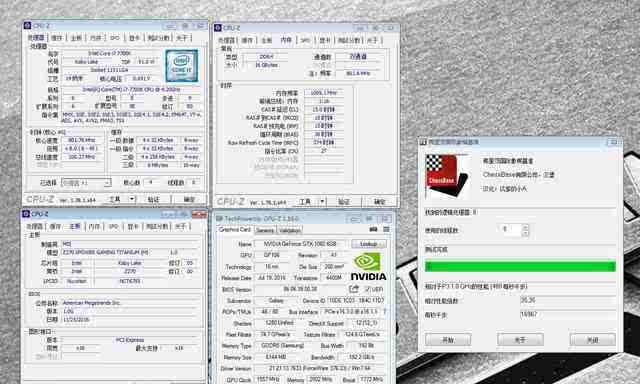640x384 pixels.
Task: Click the Socket 1151 LGA package value
Action: click(109, 70)
